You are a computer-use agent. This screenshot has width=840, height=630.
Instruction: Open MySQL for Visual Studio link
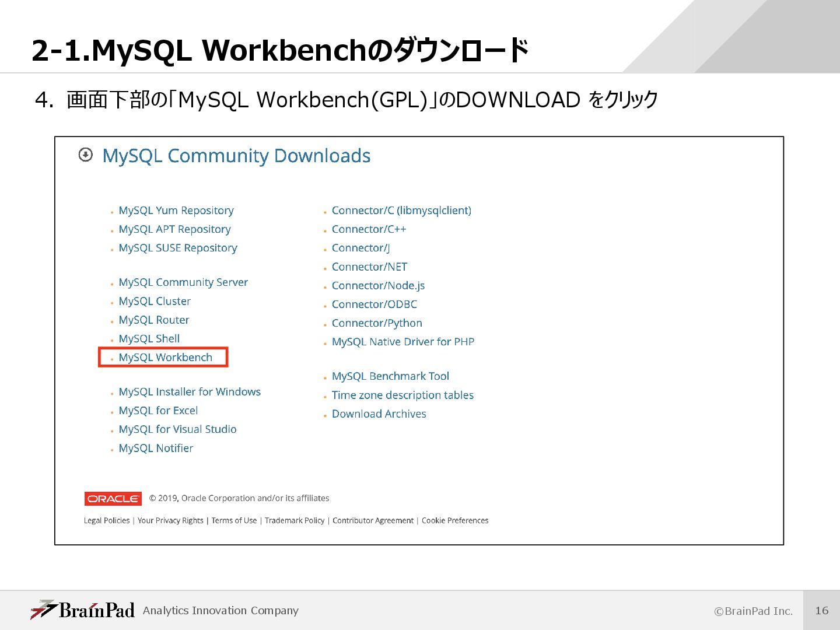click(177, 429)
